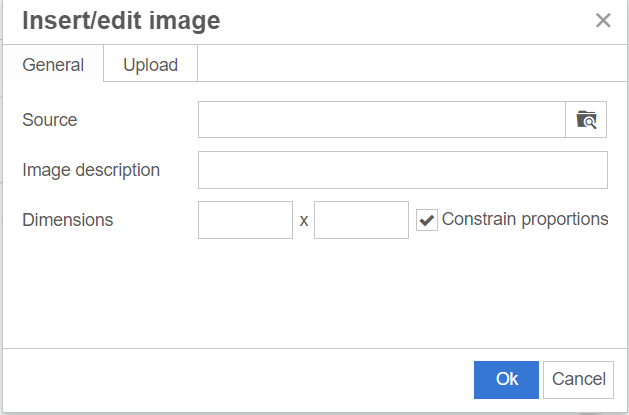
Task: Click the Insert/edit image dialog title
Action: [121, 20]
